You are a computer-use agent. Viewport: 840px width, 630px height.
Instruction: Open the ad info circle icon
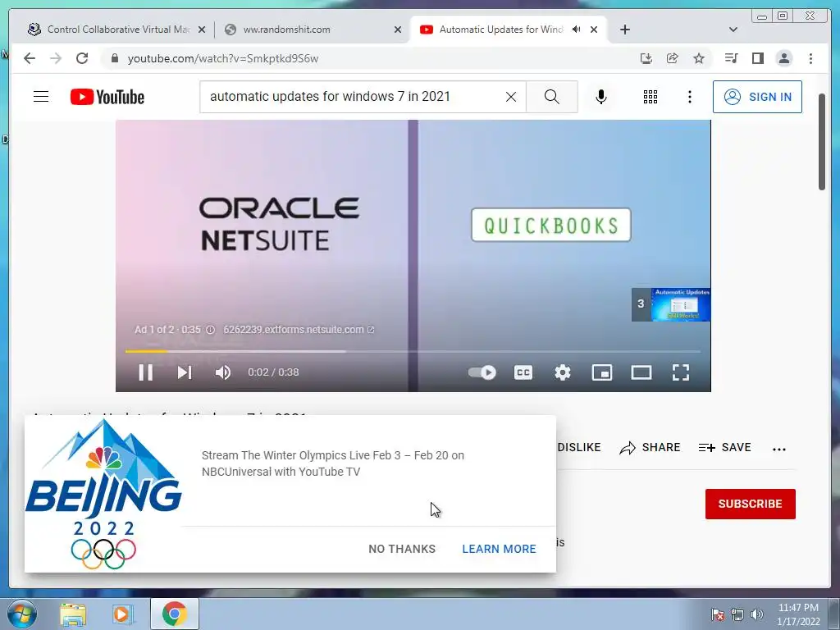pos(211,330)
